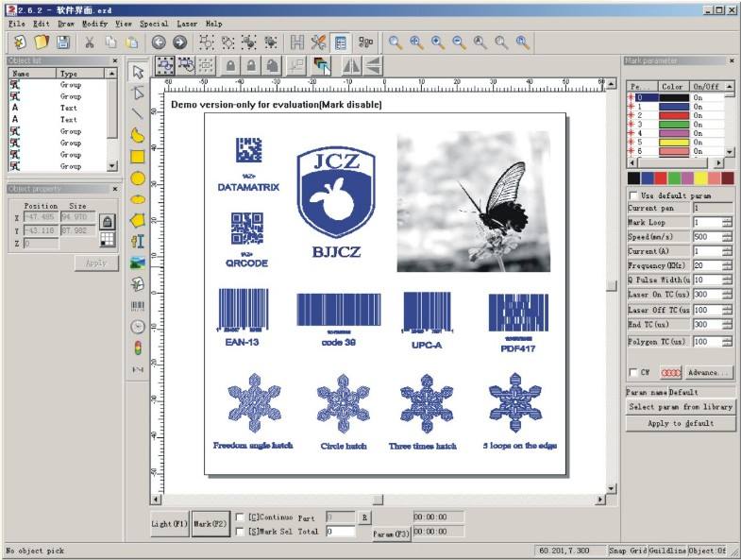Check the Mark Selected checkbox
Screen dimensions: 741x560
pyautogui.click(x=240, y=532)
